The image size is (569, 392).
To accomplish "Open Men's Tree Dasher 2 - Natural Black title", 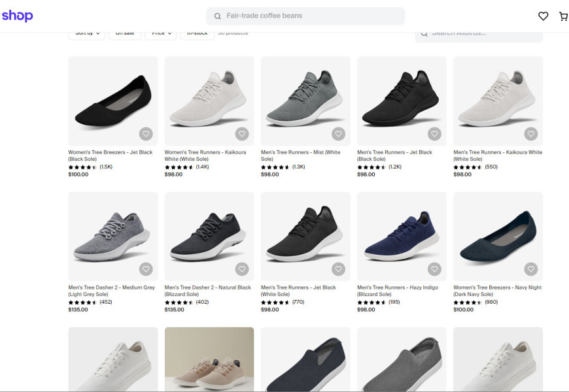I will tap(207, 291).
